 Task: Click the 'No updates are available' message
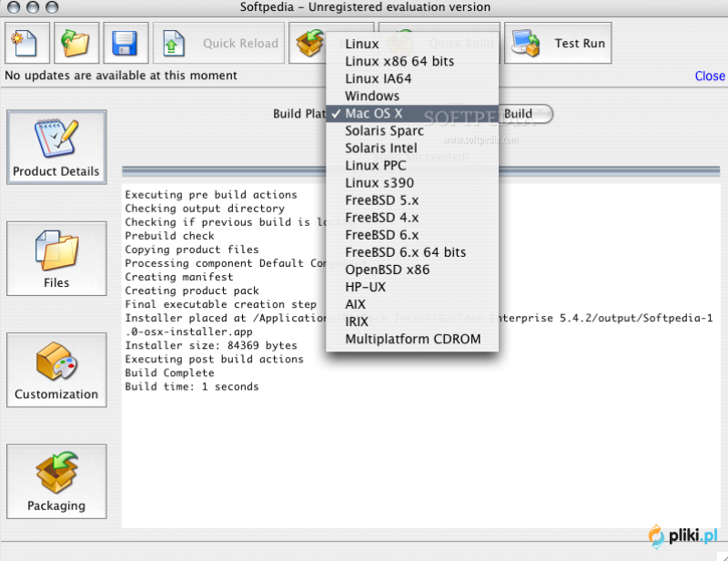pos(121,76)
